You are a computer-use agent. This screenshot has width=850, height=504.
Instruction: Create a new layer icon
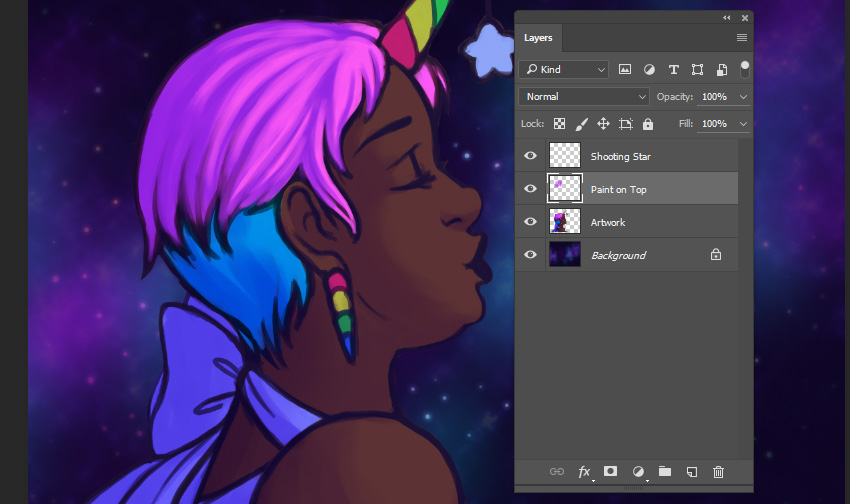[x=692, y=471]
